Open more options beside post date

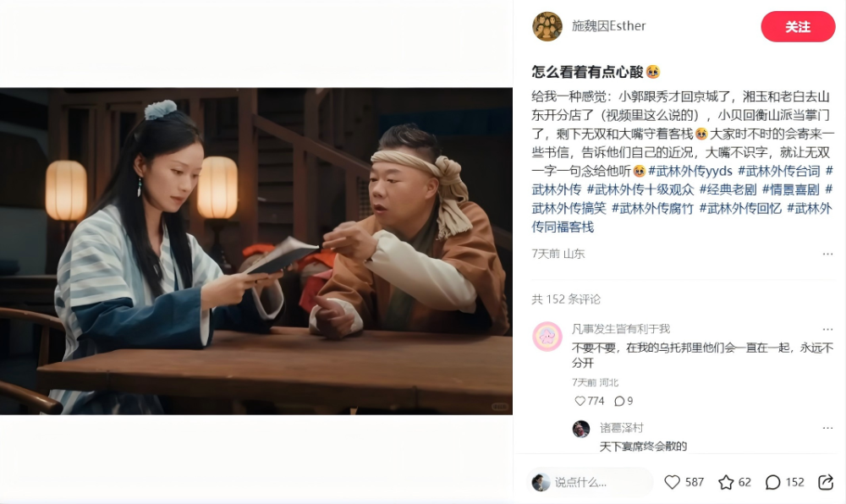pyautogui.click(x=827, y=254)
